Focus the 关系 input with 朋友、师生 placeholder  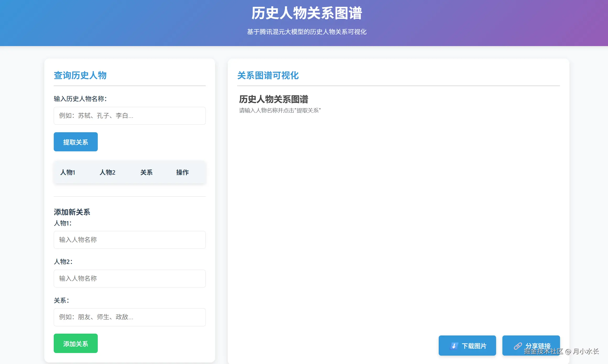click(129, 317)
